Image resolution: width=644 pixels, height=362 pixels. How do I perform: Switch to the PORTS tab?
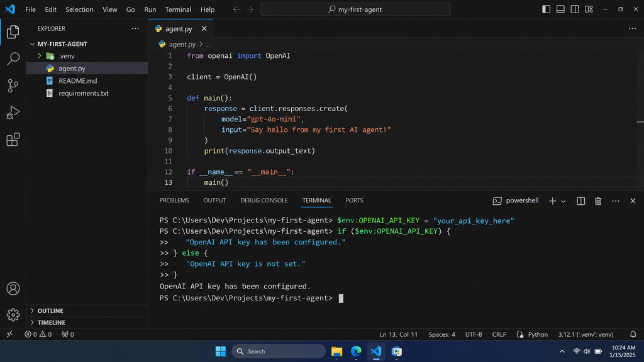pyautogui.click(x=354, y=200)
